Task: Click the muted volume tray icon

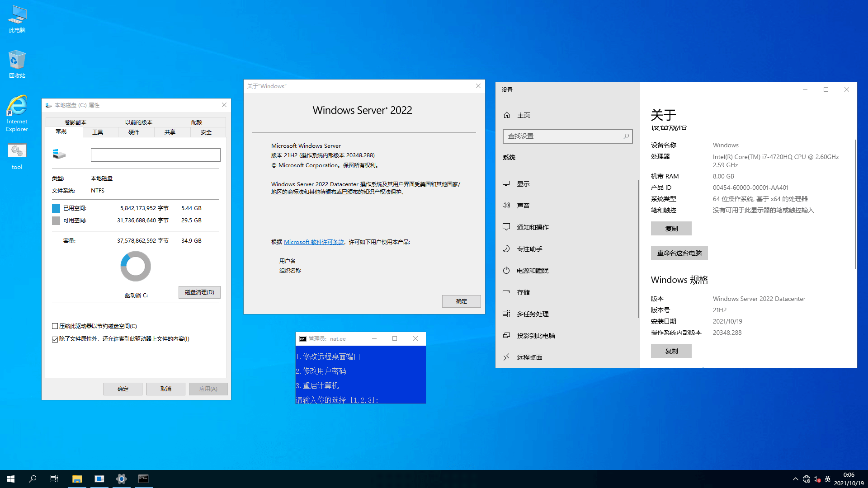Action: 817,479
